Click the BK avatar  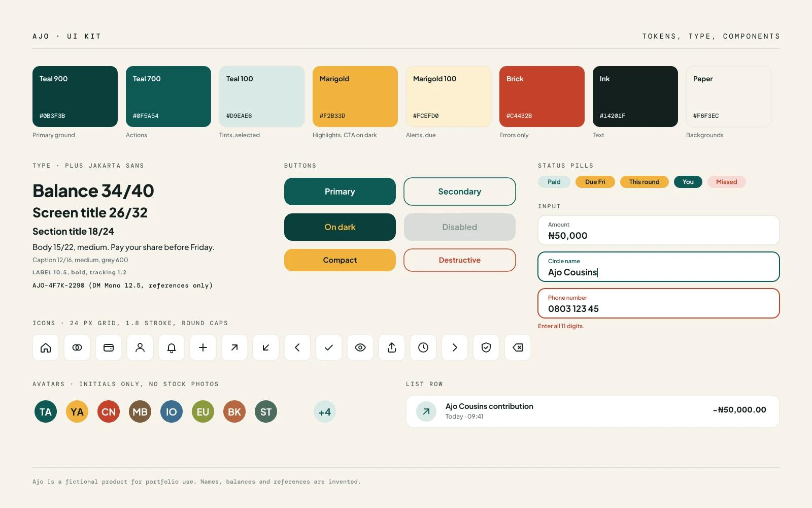(x=234, y=411)
